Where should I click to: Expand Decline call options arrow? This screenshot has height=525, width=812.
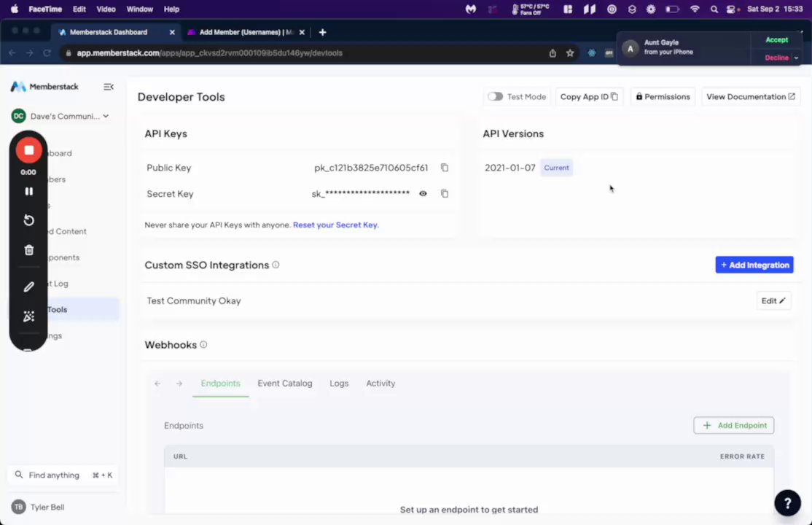pyautogui.click(x=797, y=58)
